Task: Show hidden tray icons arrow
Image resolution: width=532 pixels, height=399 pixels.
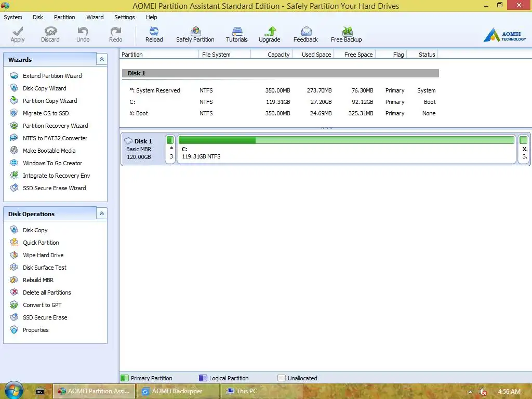Action: click(x=470, y=392)
